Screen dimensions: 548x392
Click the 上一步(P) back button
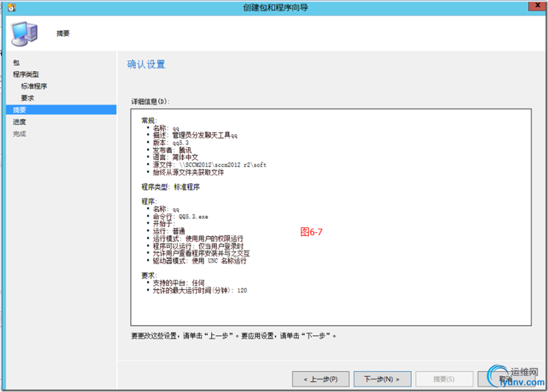(x=321, y=379)
